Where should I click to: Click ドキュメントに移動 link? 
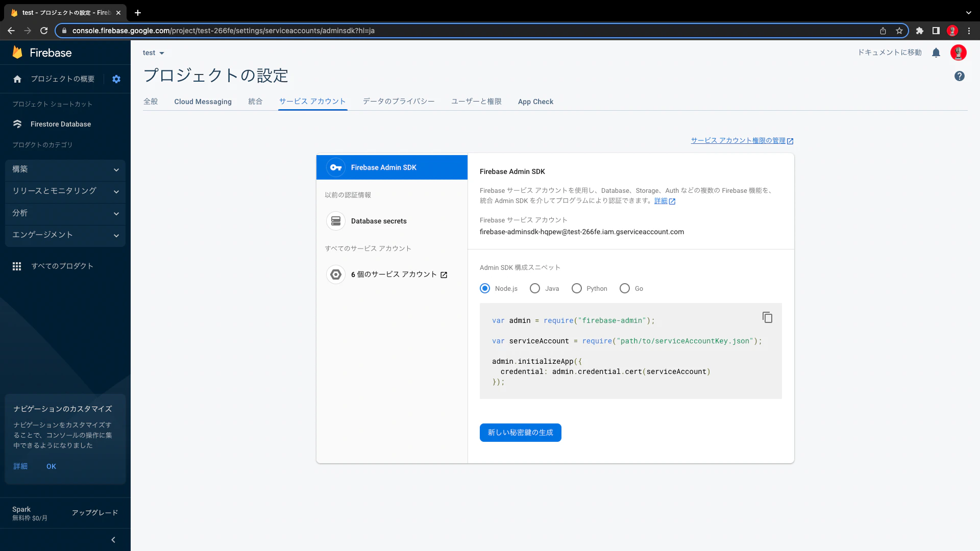890,53
